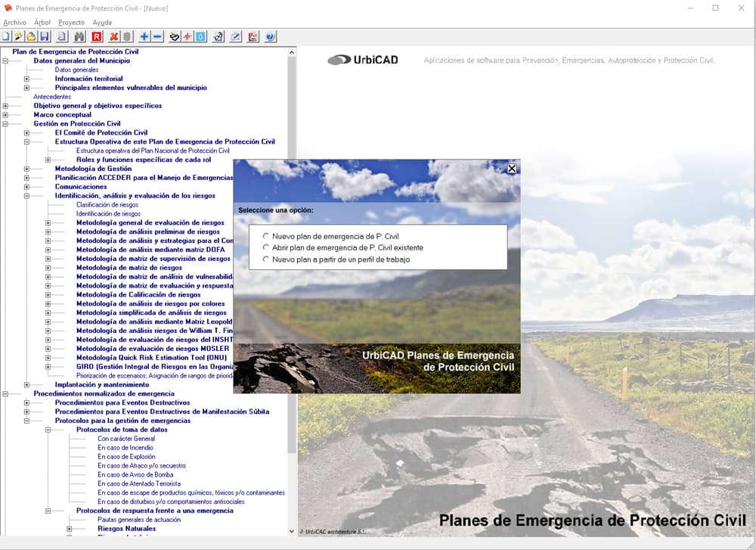Select Clasificación de riesgos item

point(107,204)
